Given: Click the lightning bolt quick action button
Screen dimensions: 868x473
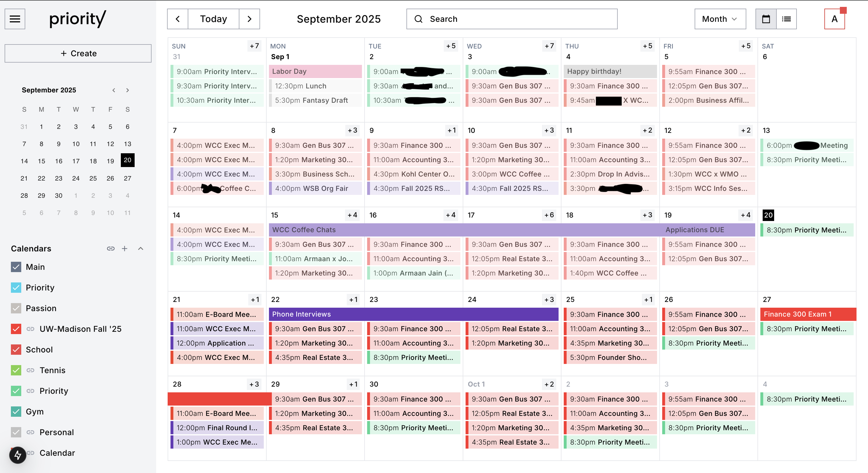Looking at the screenshot, I should click(x=18, y=455).
